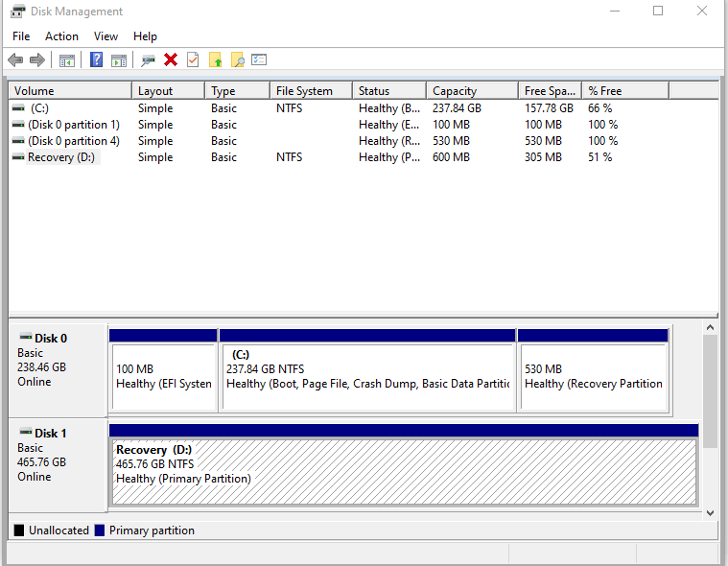Open the Help menu

(145, 36)
